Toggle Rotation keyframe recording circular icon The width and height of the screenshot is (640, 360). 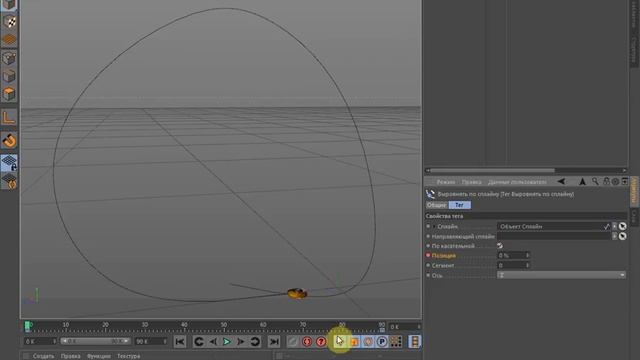(x=368, y=342)
